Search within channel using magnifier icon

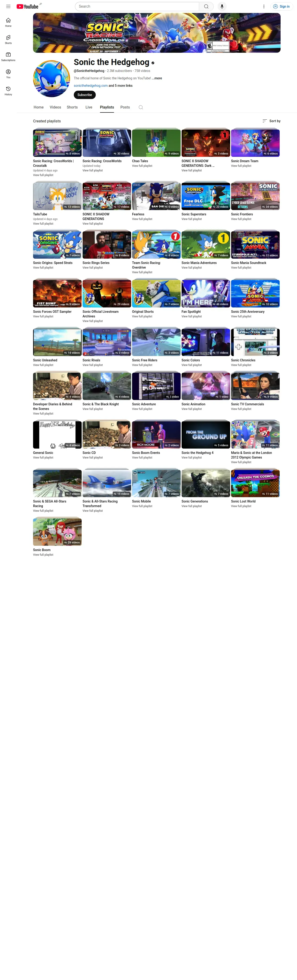click(141, 107)
